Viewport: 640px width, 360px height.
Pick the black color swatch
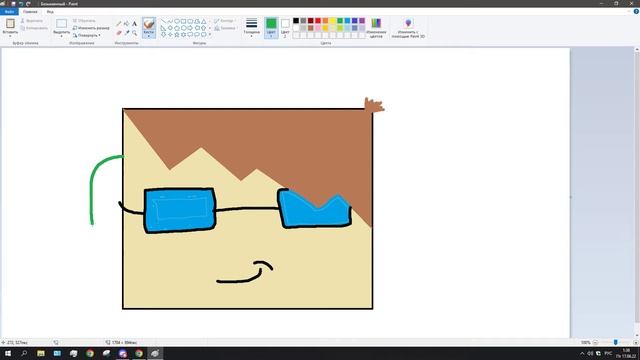(296, 21)
